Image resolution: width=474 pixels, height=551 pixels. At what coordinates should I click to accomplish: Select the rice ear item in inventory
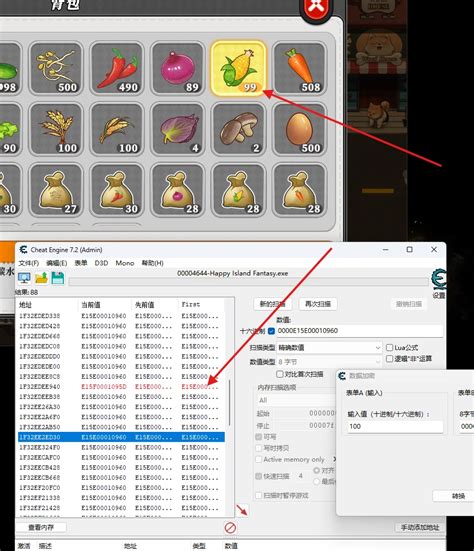pos(117,129)
